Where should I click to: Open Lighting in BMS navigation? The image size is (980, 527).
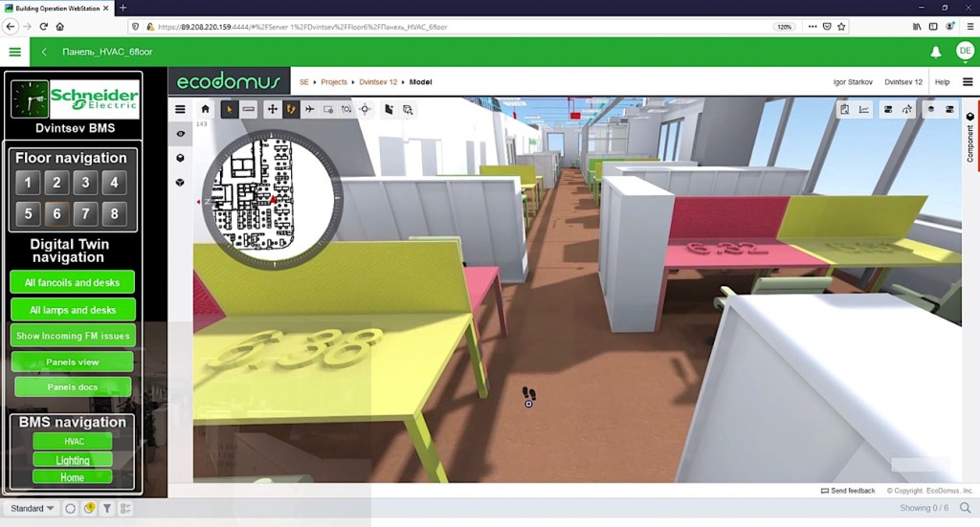click(73, 460)
